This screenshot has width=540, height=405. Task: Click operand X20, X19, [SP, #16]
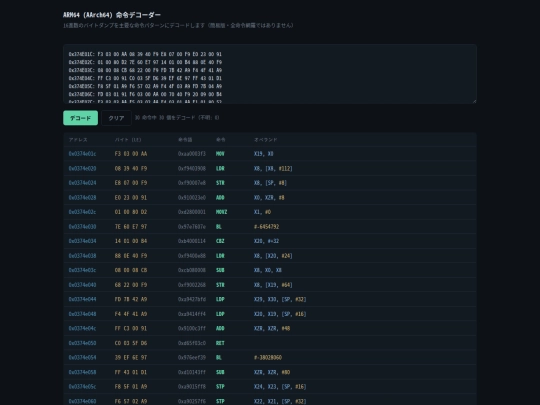(280, 314)
